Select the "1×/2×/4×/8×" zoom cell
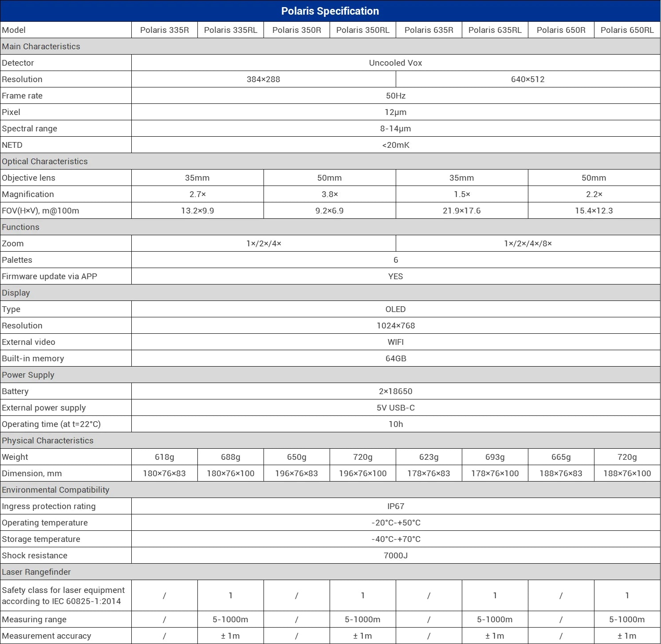The image size is (661, 644). (528, 243)
